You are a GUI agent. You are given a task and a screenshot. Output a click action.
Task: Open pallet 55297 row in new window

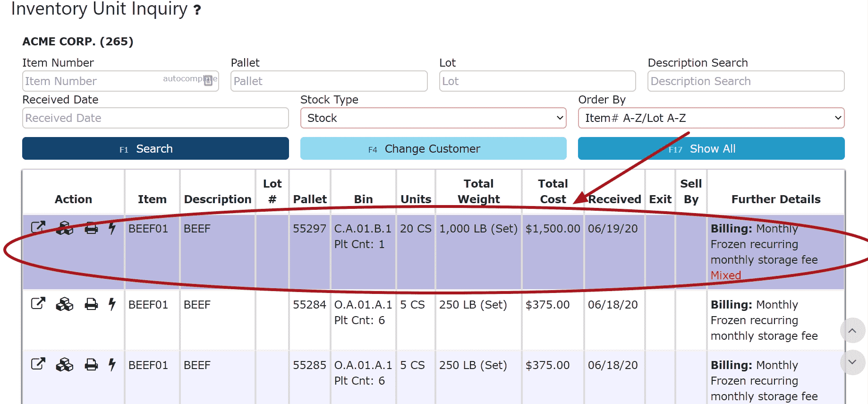pyautogui.click(x=38, y=227)
